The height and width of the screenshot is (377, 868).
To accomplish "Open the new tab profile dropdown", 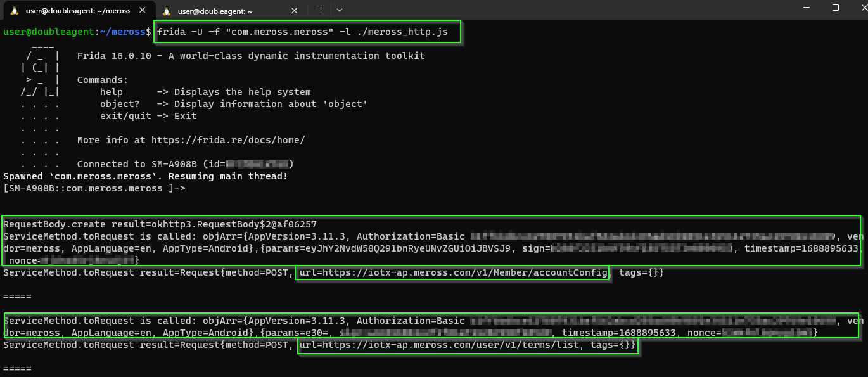I will point(340,10).
